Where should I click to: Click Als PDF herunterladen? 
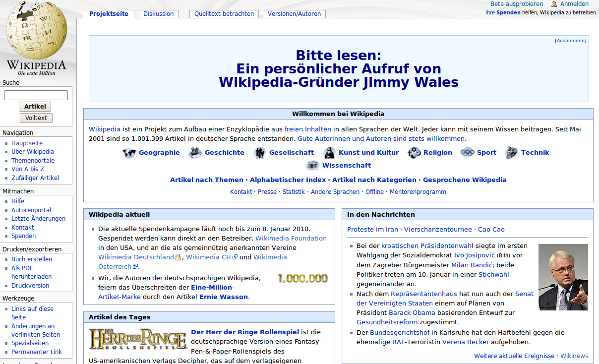(x=31, y=272)
